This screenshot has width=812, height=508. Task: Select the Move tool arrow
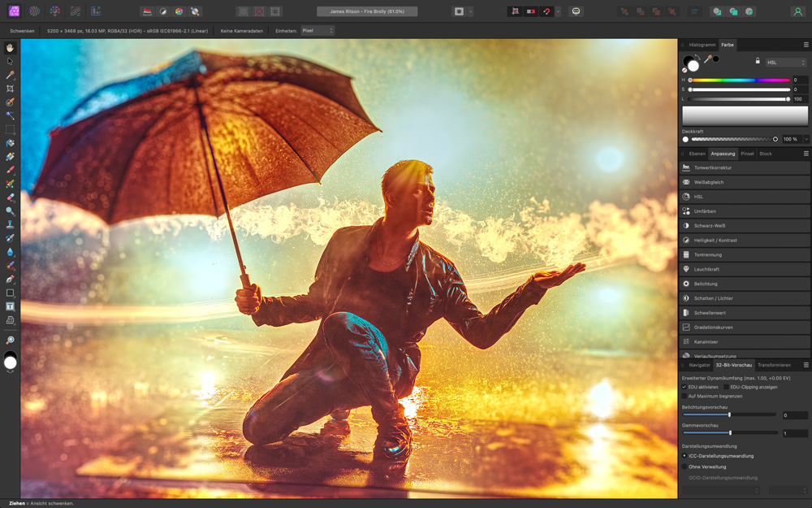click(10, 61)
